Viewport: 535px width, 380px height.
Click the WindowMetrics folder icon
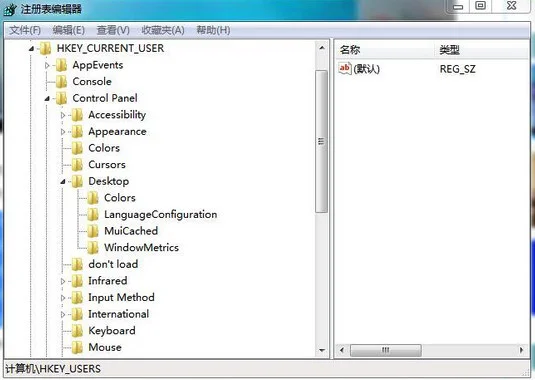[x=93, y=248]
